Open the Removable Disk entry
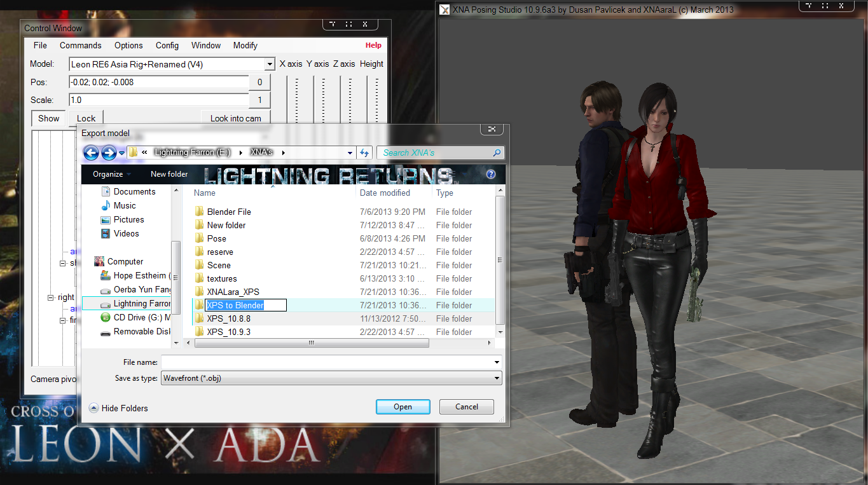The height and width of the screenshot is (485, 868). [x=135, y=331]
